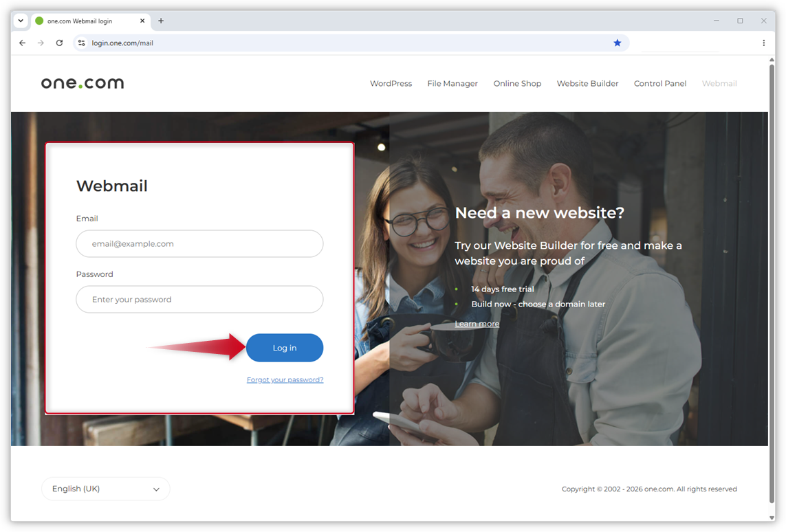Click '14 days free trial' text
The image size is (786, 532).
502,289
